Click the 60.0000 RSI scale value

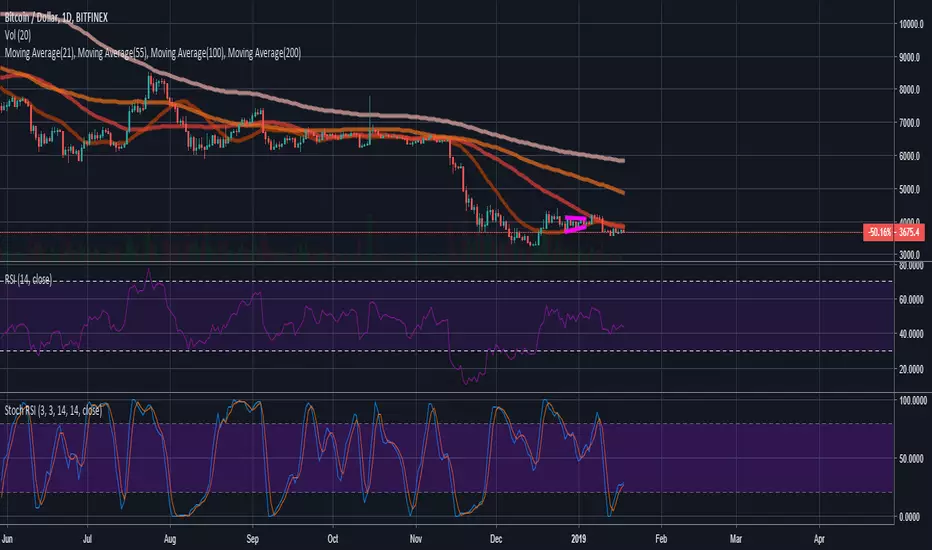(x=911, y=300)
